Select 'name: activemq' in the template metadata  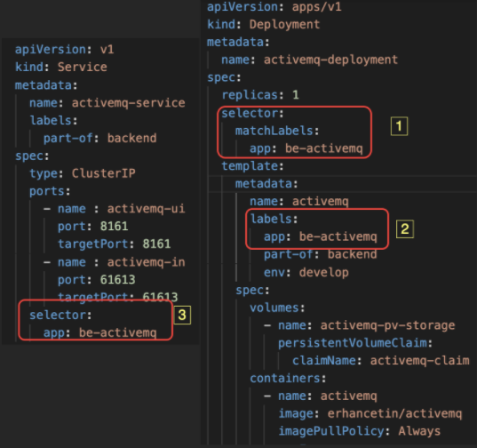click(299, 202)
